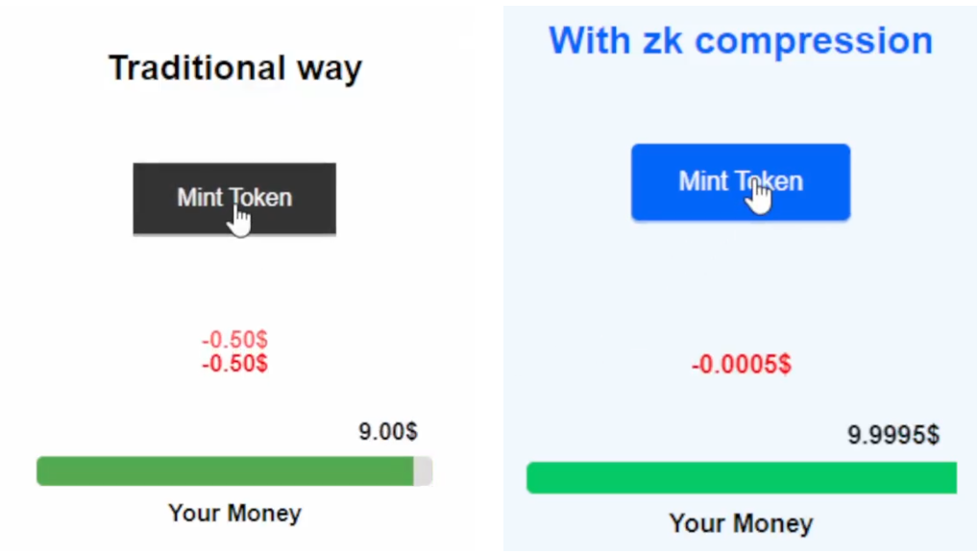Click 'Your Money' under the zk compression bar

coord(740,523)
